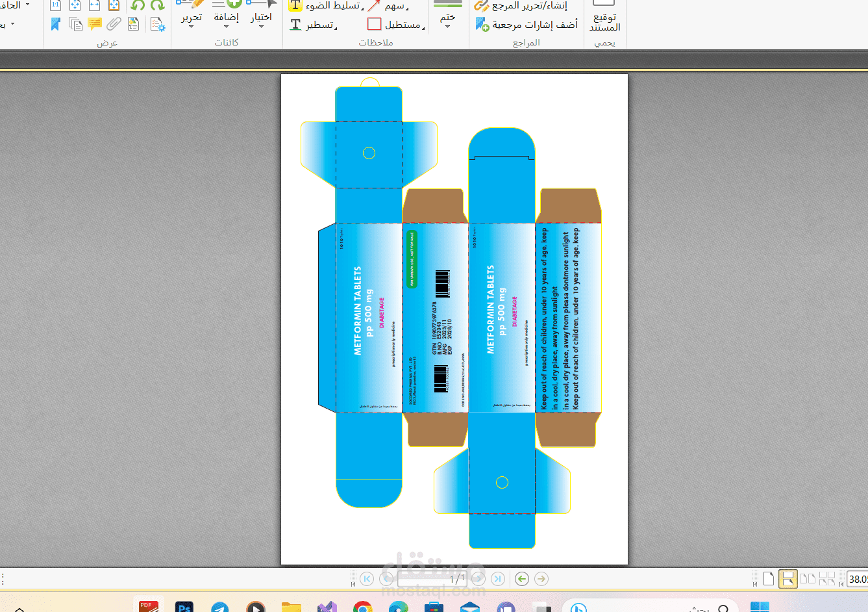
Task: Open the Attachments paperclip icon
Action: [114, 25]
